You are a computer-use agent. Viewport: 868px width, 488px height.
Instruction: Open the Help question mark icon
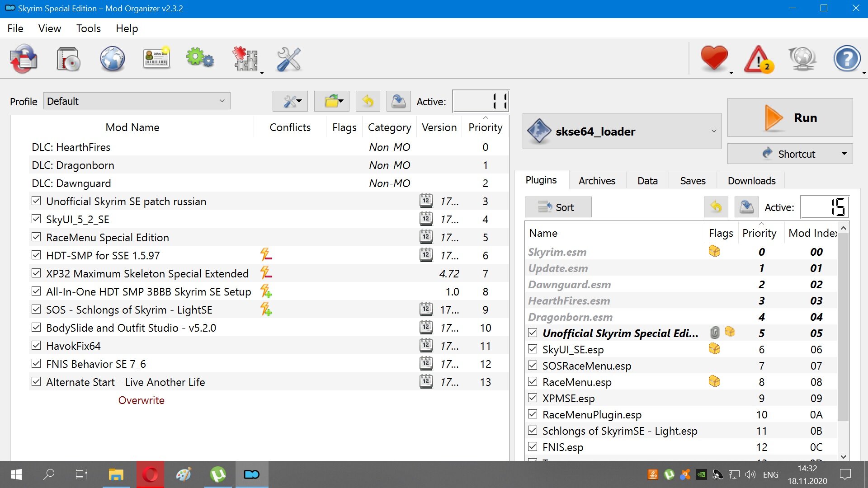click(x=847, y=59)
